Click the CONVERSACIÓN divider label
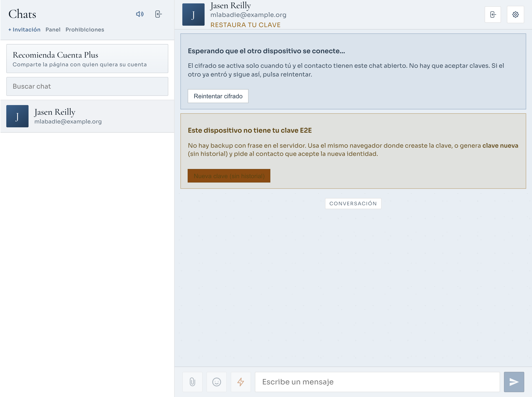The image size is (532, 397). tap(353, 204)
